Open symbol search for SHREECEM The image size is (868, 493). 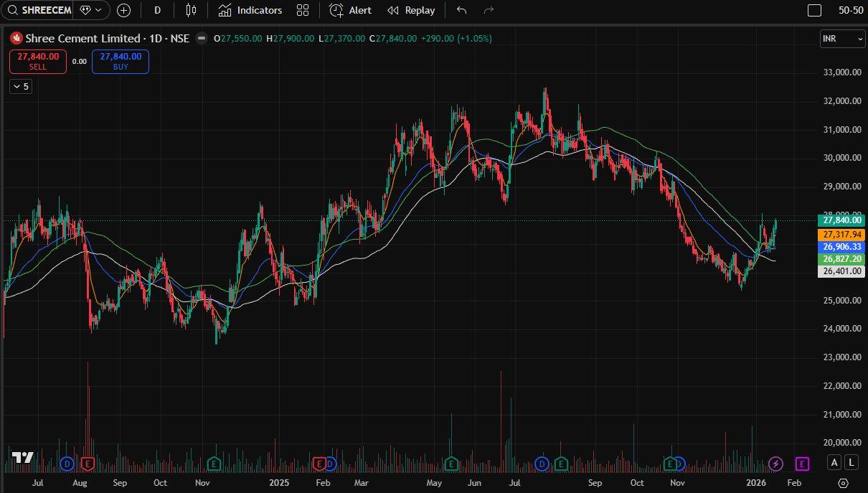(x=38, y=10)
